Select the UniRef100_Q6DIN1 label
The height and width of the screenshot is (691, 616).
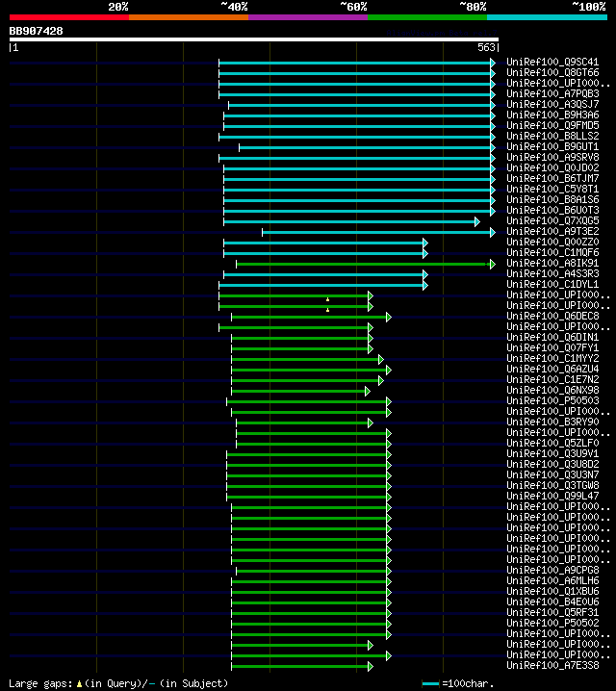click(x=552, y=337)
